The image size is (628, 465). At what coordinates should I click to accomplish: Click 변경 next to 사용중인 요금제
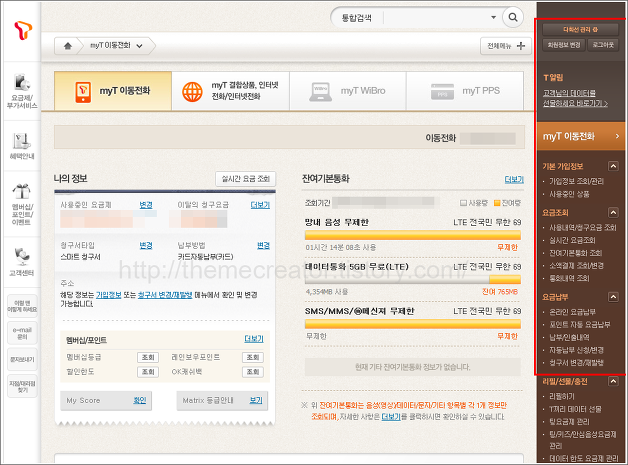tap(146, 205)
